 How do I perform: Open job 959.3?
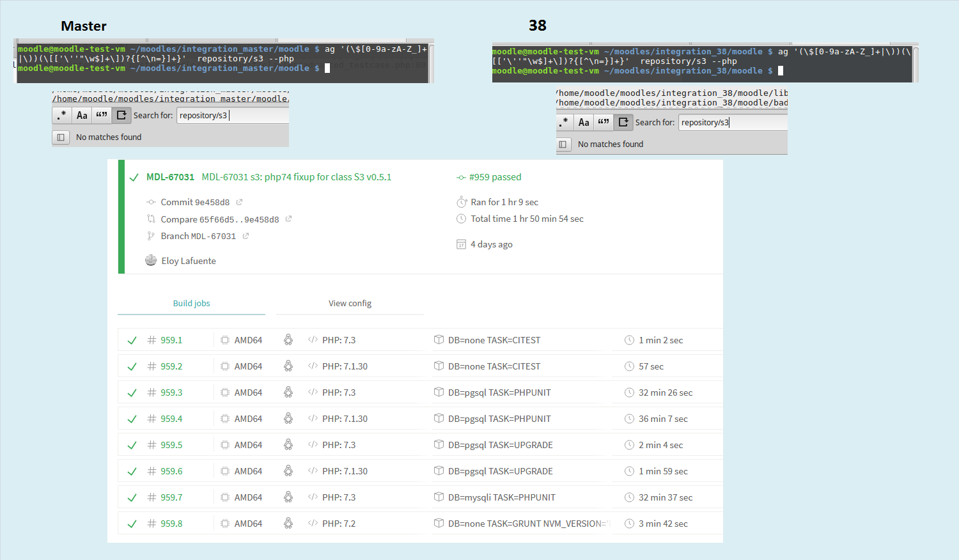(171, 393)
